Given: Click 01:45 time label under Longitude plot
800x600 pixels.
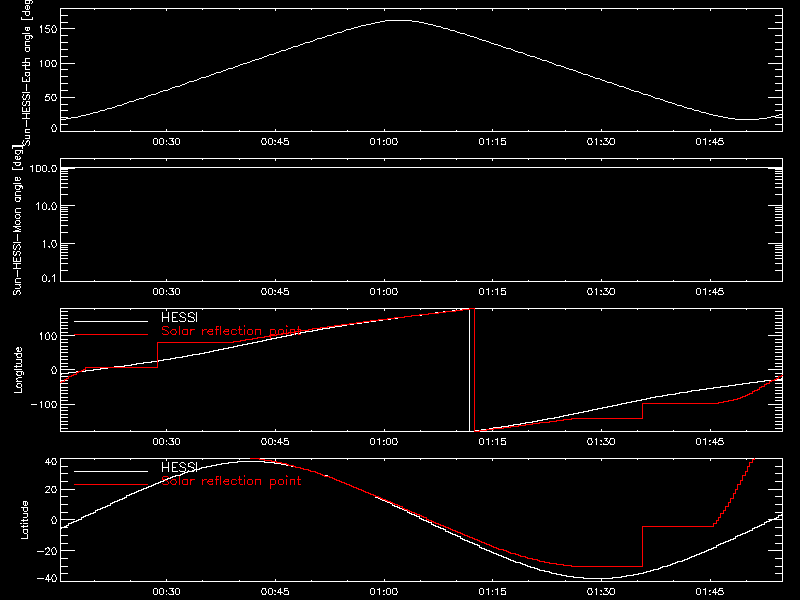Looking at the screenshot, I should click(710, 441).
